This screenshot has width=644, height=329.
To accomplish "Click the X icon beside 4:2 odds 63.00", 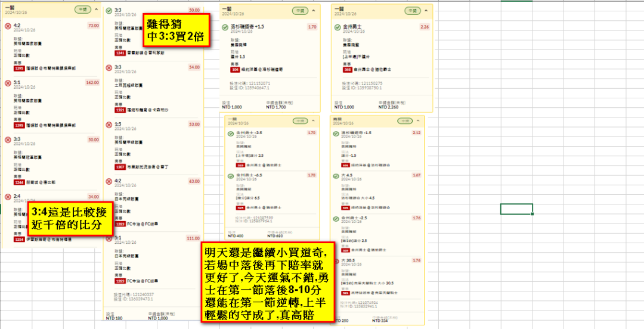I will coord(109,182).
